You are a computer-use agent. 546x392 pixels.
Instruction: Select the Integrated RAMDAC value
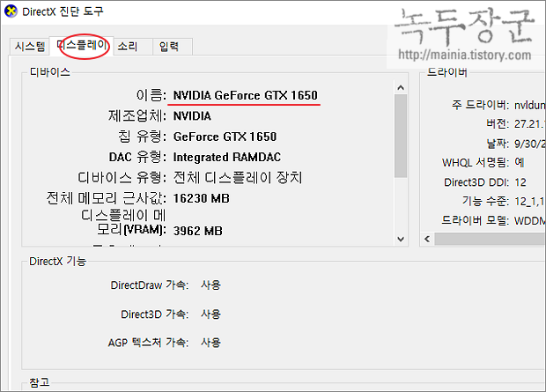[227, 157]
